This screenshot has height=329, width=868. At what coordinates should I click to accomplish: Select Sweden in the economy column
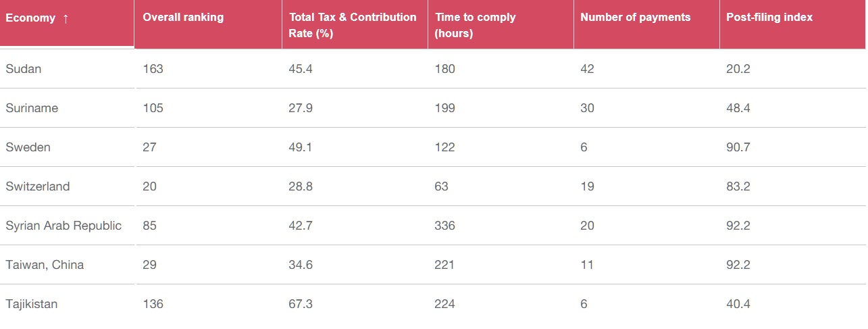point(28,147)
